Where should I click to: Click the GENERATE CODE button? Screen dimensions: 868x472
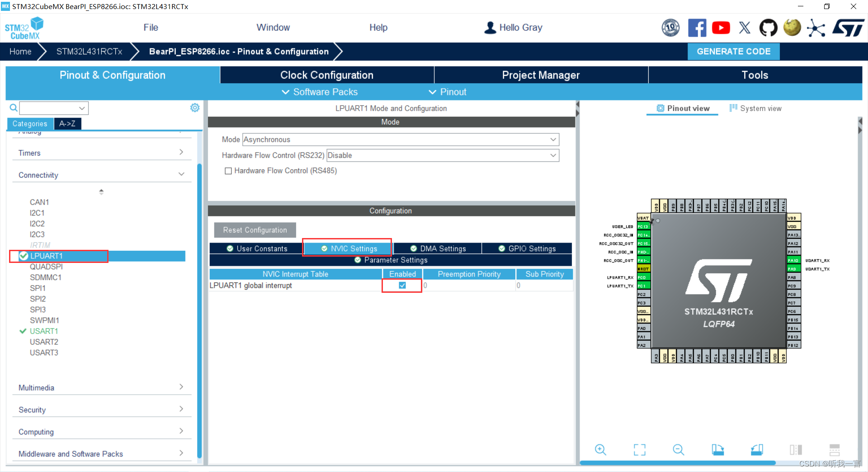point(733,52)
